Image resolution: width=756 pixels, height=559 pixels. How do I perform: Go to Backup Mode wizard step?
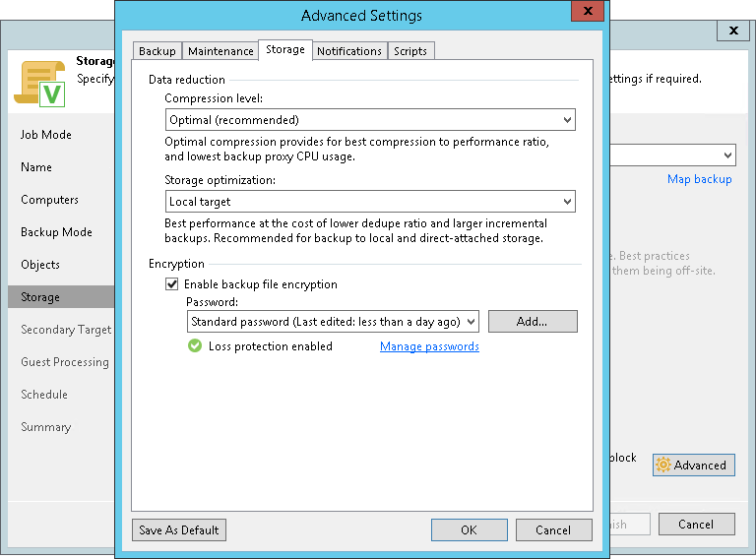[56, 232]
